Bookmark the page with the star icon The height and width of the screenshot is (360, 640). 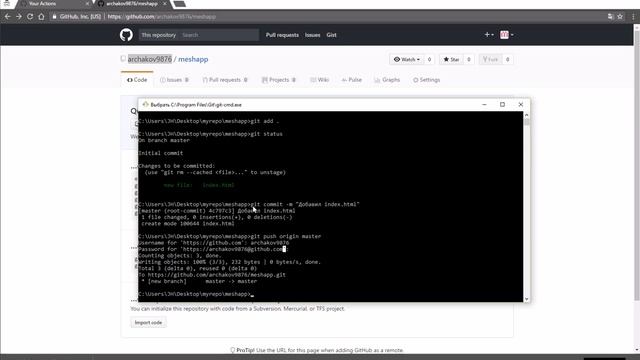[x=620, y=17]
